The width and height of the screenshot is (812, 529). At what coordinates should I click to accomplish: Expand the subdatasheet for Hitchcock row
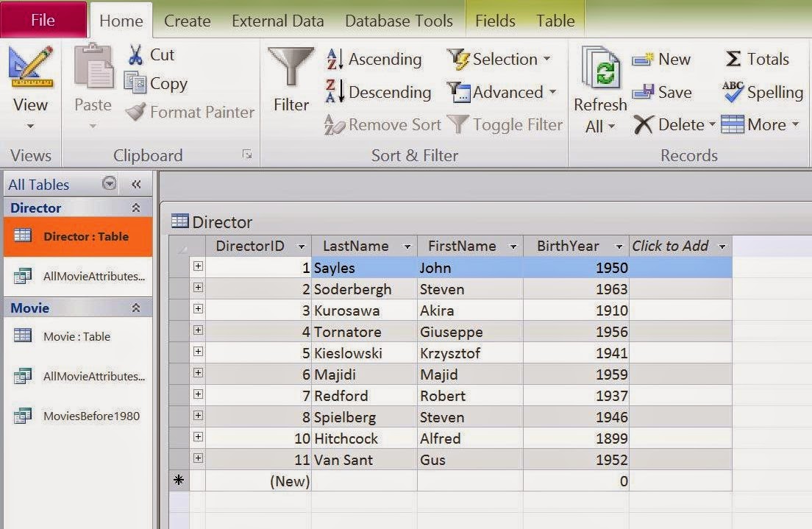pos(198,438)
